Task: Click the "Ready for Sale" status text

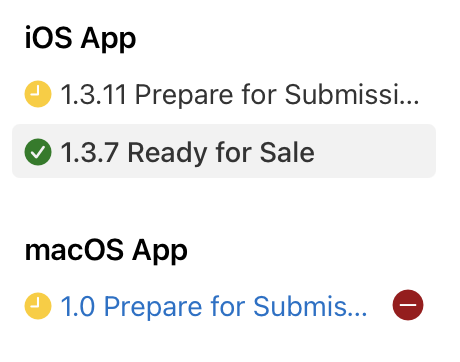Action: [x=221, y=153]
